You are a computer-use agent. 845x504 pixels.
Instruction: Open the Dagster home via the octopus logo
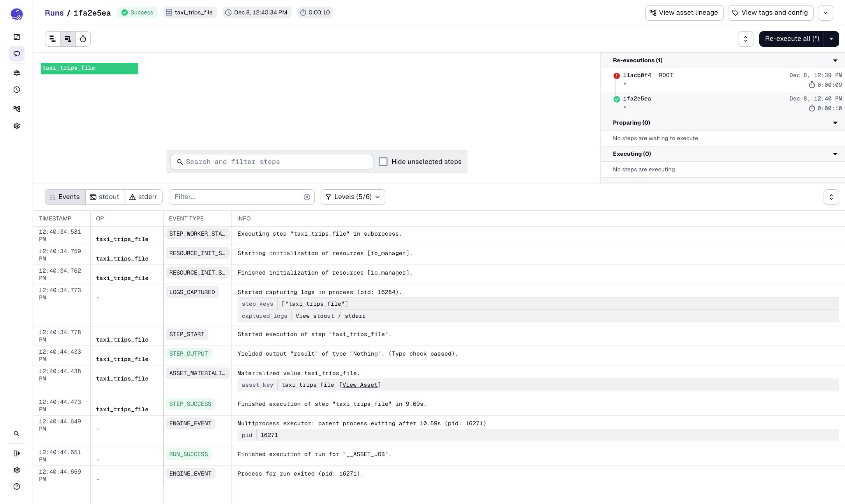pos(17,14)
